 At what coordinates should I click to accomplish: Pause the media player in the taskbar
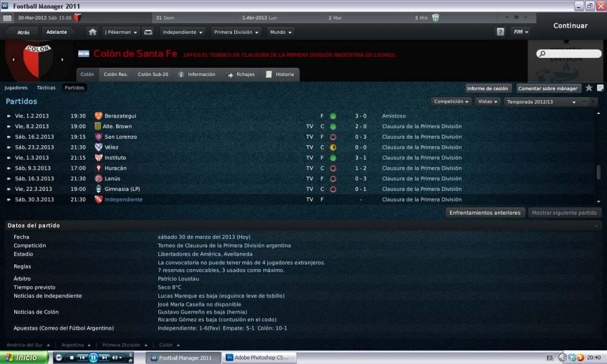(x=93, y=357)
